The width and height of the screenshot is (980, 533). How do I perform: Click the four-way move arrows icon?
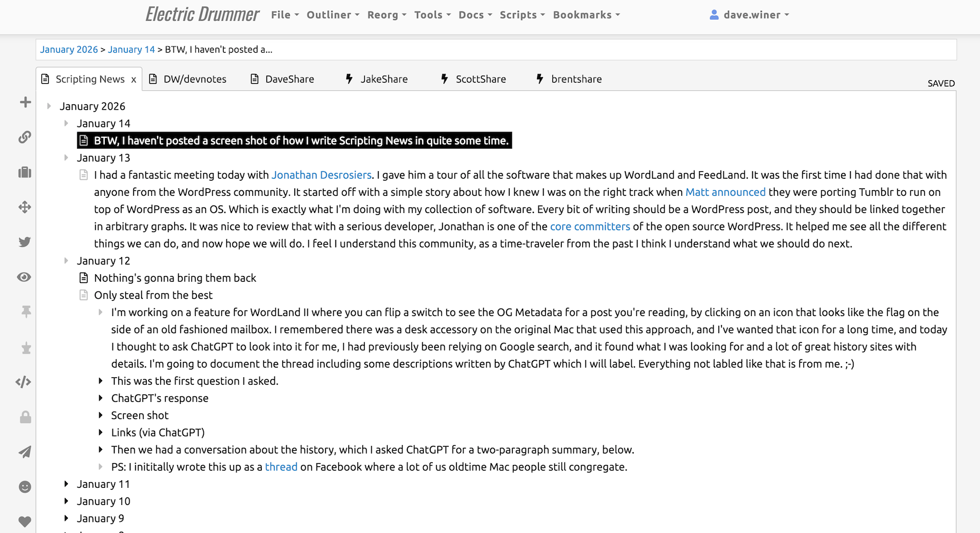click(x=25, y=207)
